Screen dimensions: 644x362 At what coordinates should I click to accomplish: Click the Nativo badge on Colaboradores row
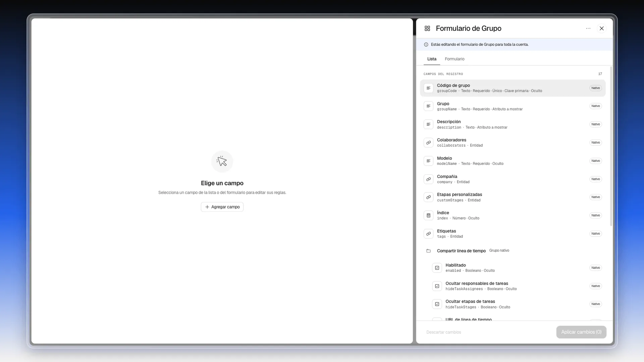tap(595, 143)
